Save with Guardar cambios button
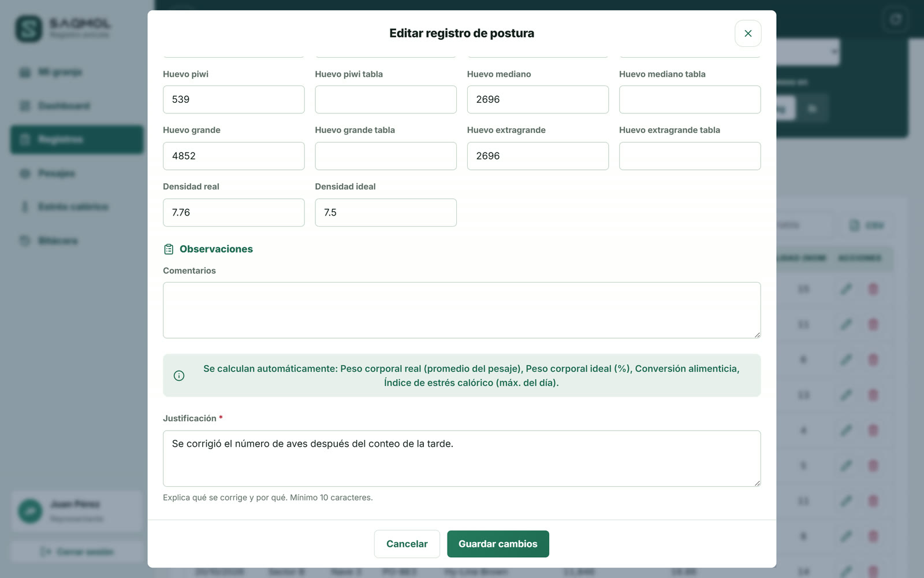The width and height of the screenshot is (924, 578). coord(498,544)
